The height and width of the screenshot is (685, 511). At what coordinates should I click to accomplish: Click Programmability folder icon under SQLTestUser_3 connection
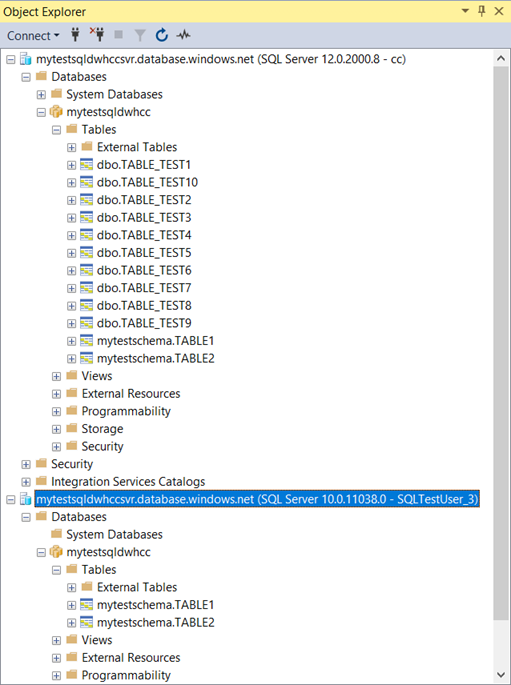(x=72, y=675)
